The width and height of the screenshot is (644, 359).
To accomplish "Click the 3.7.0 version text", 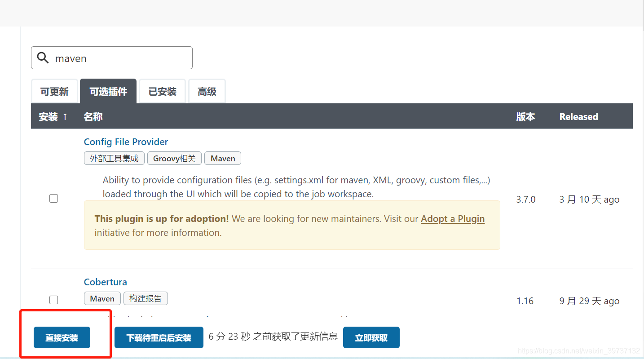I will coord(526,199).
